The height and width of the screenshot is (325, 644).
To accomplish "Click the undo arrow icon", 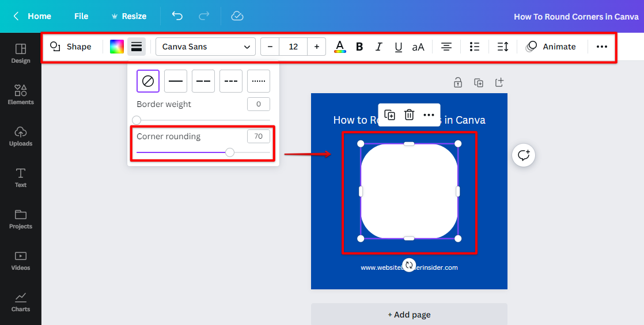I will click(x=177, y=16).
